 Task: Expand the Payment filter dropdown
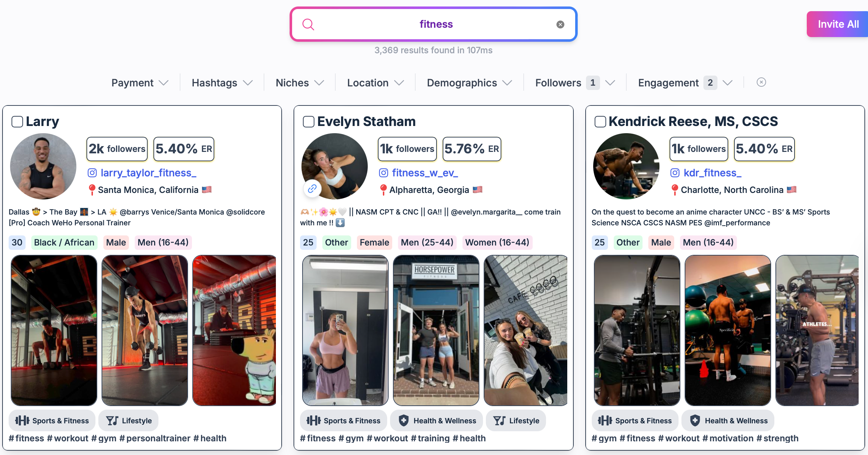(140, 83)
